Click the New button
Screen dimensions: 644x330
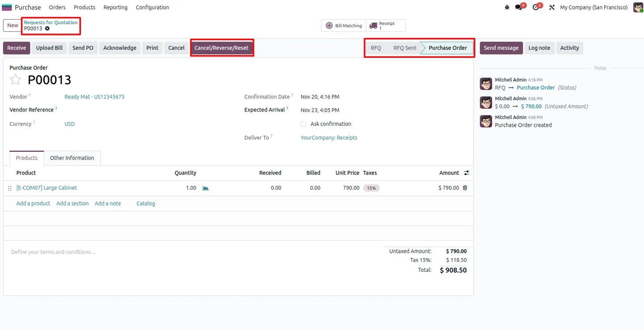coord(13,26)
